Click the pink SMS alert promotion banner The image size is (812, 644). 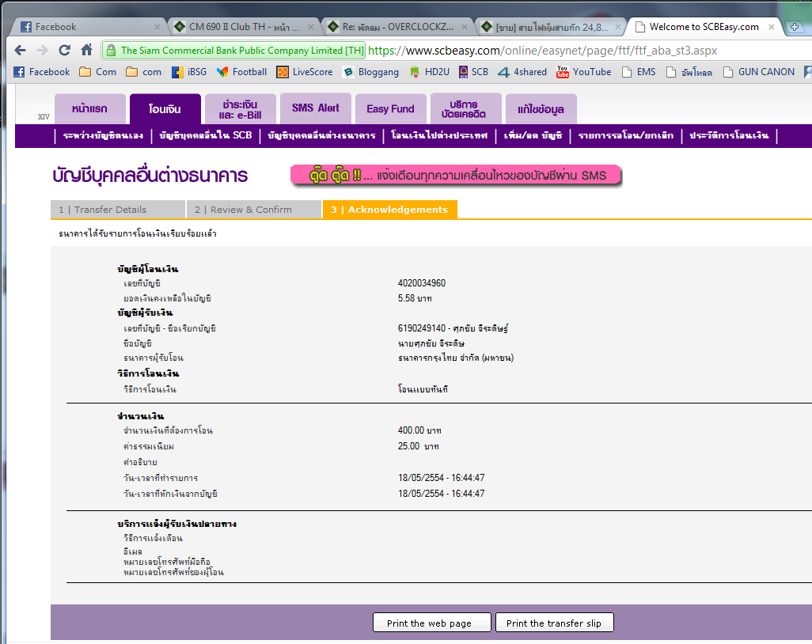tap(456, 176)
